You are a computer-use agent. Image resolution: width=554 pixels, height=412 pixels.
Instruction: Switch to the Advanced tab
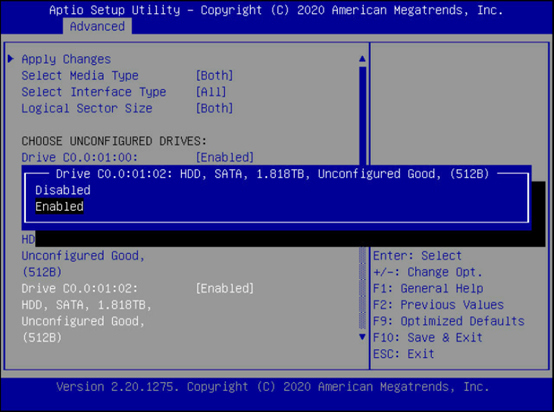(x=97, y=27)
